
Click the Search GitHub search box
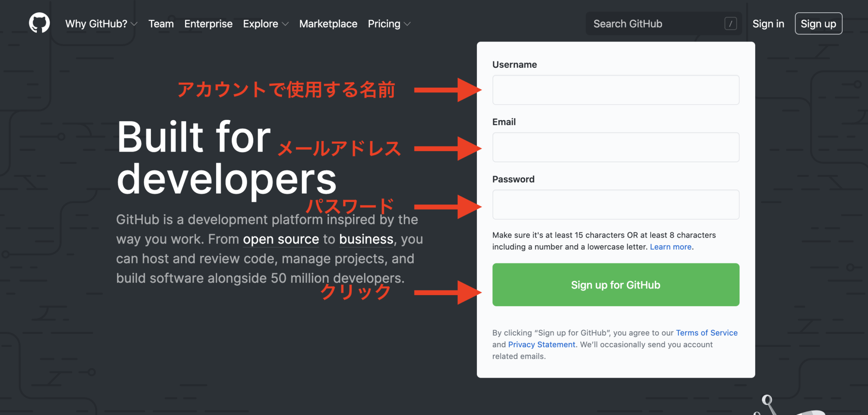pyautogui.click(x=644, y=24)
